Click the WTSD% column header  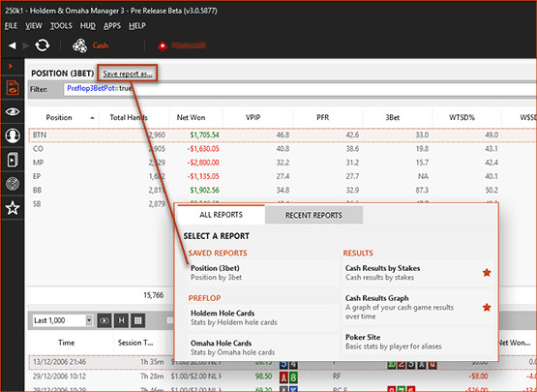(462, 117)
